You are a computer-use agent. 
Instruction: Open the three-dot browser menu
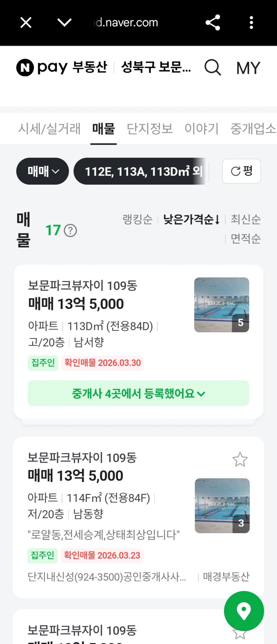251,23
